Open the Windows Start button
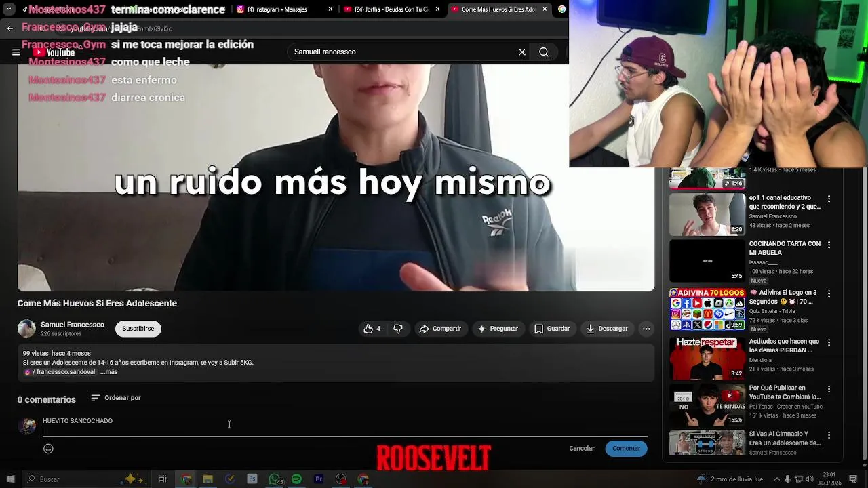Image resolution: width=868 pixels, height=488 pixels. [10, 479]
